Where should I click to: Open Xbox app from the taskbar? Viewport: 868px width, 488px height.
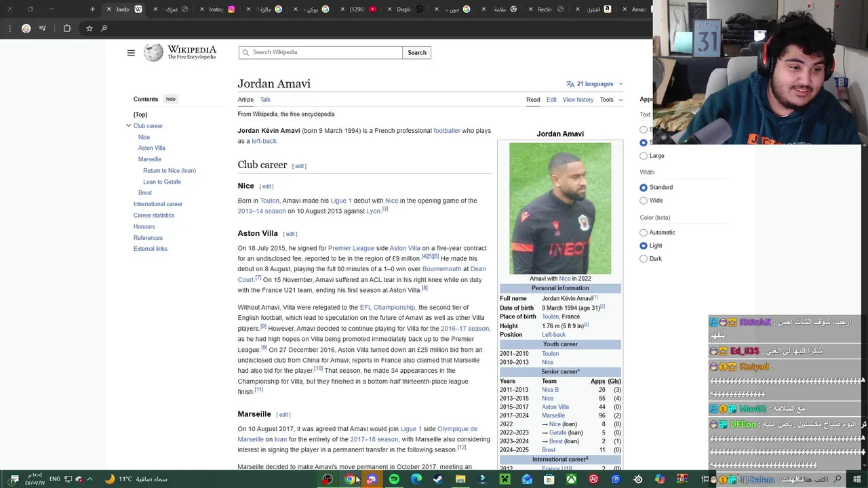[x=572, y=479]
